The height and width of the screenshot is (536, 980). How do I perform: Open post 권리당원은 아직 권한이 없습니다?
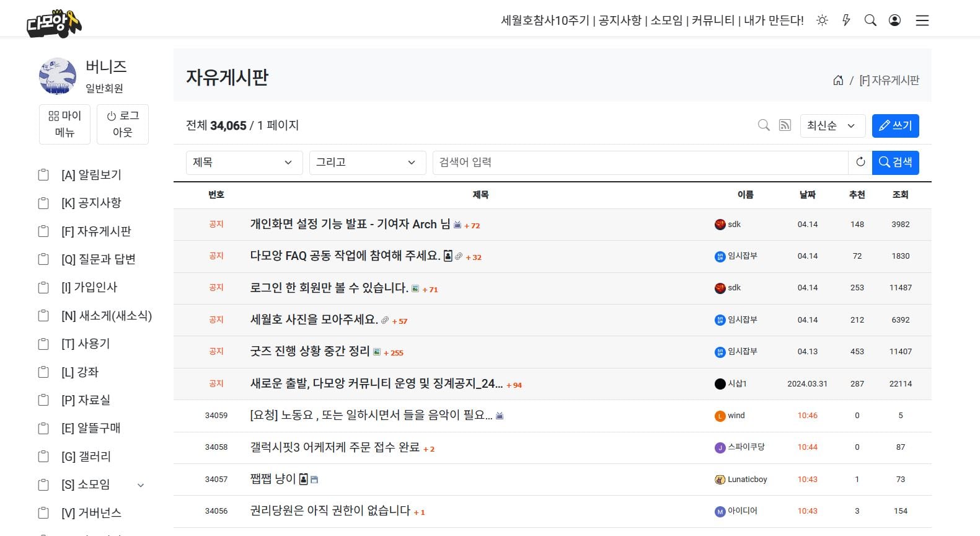330,511
